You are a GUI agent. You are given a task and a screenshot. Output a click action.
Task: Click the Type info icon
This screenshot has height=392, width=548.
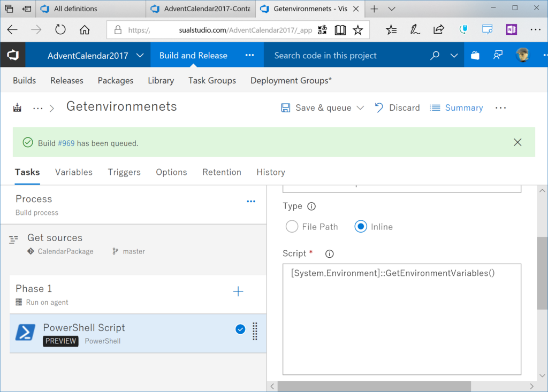[311, 206]
